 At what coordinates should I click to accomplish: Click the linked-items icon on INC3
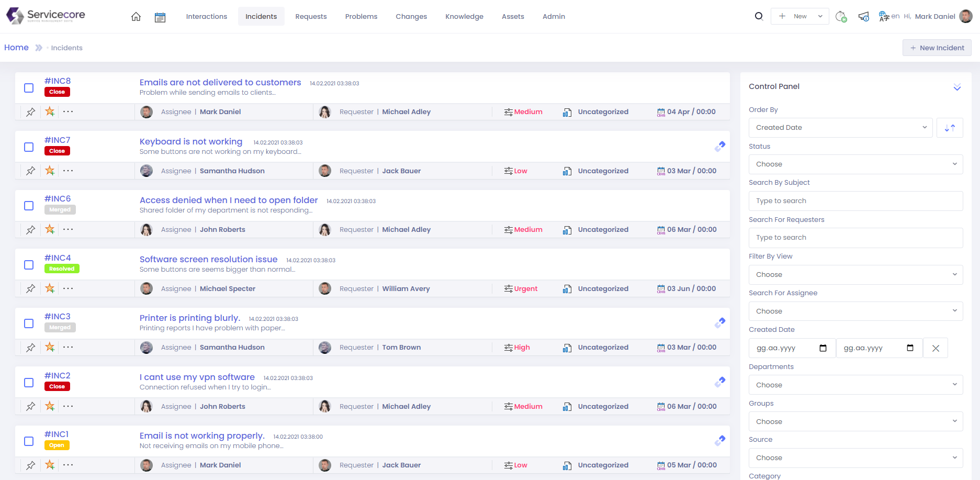pyautogui.click(x=720, y=323)
